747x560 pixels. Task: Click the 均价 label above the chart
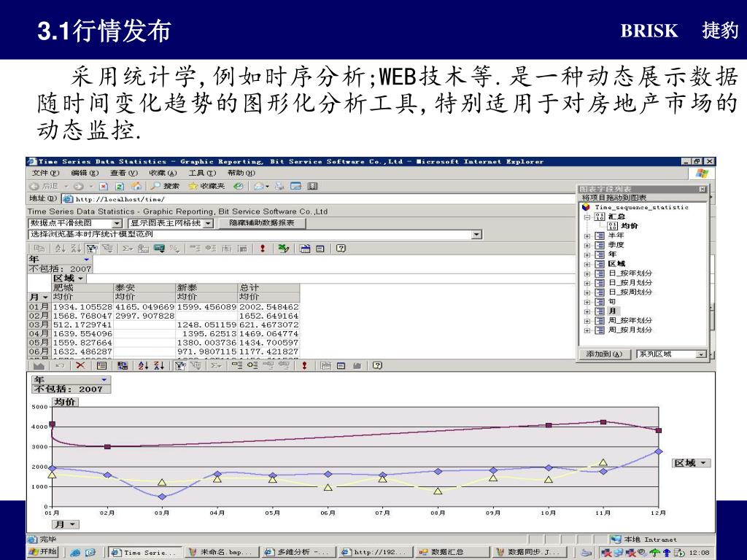tap(65, 402)
